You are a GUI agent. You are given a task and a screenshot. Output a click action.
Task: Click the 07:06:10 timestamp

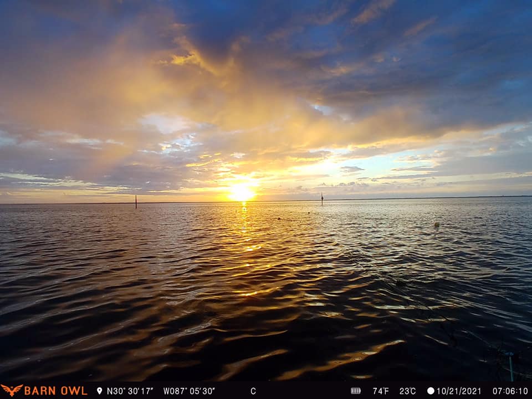[510, 391]
